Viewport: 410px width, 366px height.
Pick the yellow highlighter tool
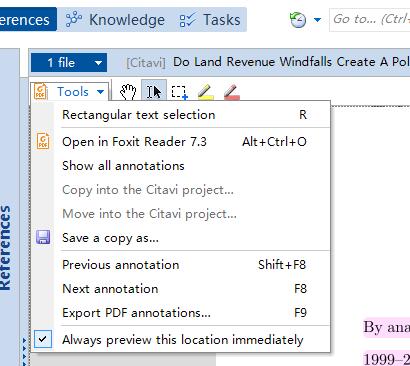[x=206, y=92]
